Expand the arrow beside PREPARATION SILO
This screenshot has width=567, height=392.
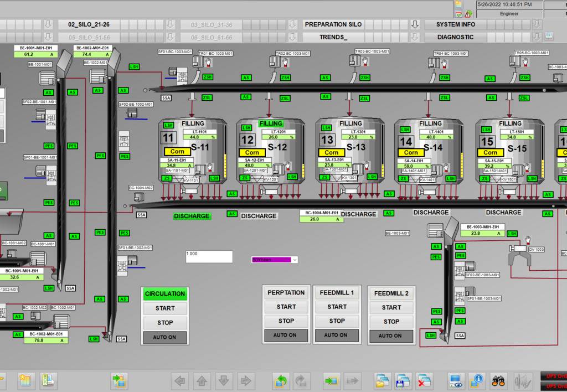(415, 25)
